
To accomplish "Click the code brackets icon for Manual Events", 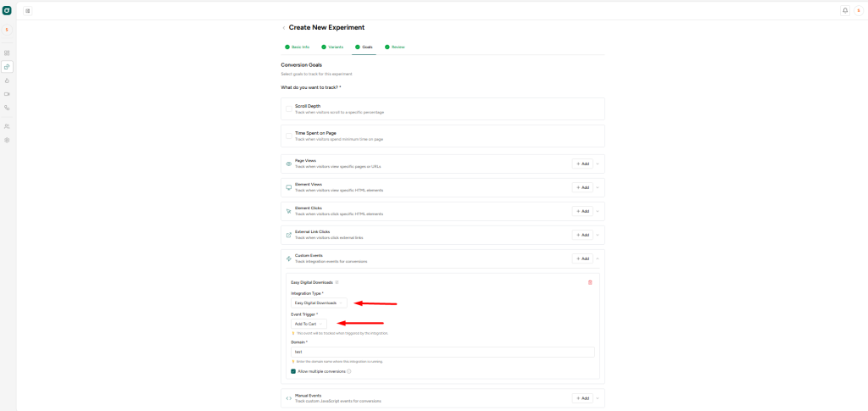I will pyautogui.click(x=288, y=398).
